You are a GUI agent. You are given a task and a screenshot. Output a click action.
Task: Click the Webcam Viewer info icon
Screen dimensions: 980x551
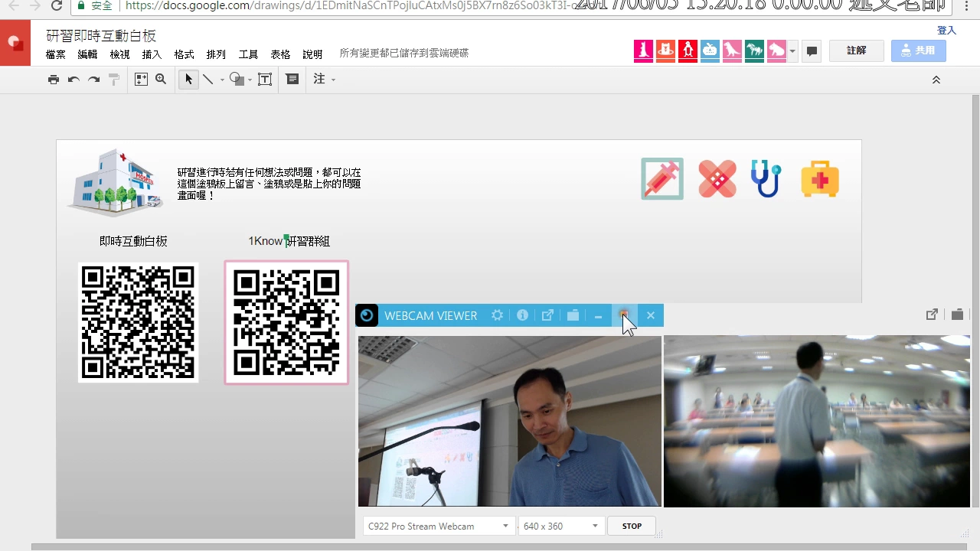[522, 315]
